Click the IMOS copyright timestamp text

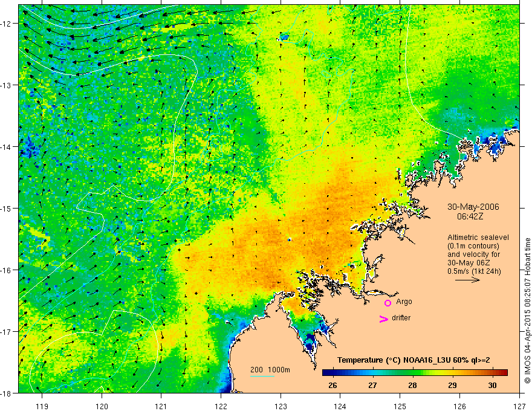(x=527, y=311)
